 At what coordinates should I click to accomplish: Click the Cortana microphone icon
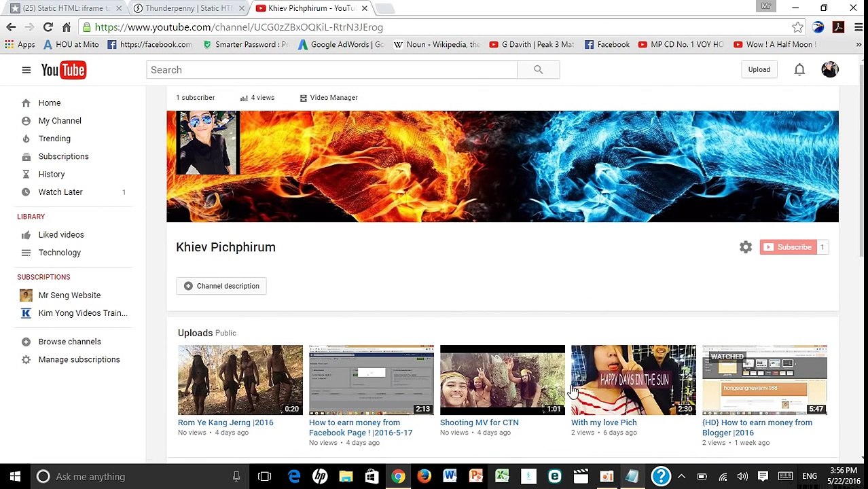[x=236, y=477]
